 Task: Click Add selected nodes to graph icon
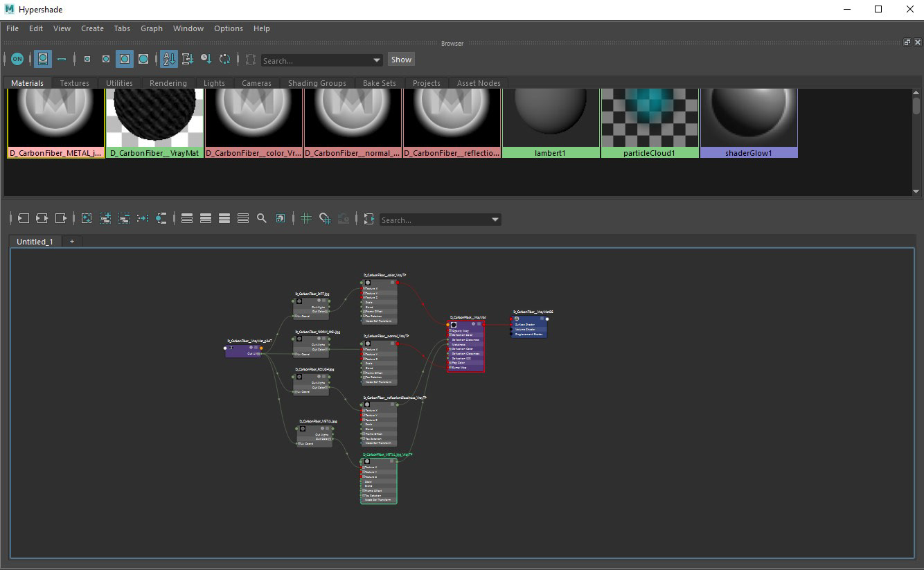105,218
